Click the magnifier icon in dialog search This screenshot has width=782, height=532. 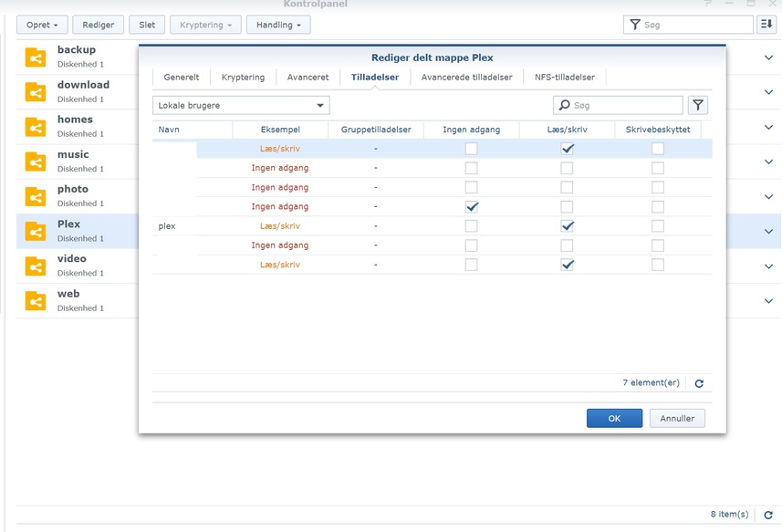[564, 105]
